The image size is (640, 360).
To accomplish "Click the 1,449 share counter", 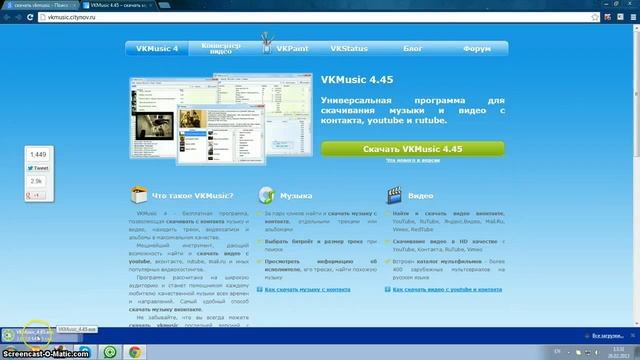I will coord(38,155).
